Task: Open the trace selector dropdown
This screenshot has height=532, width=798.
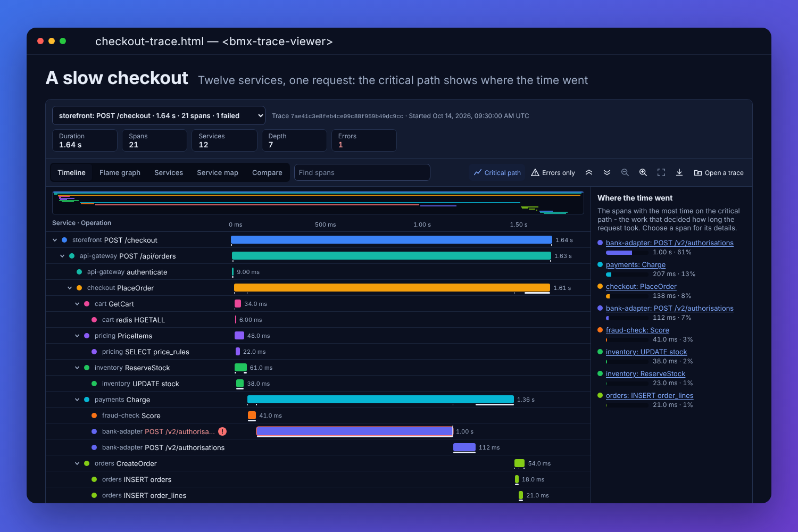Action: pyautogui.click(x=159, y=115)
